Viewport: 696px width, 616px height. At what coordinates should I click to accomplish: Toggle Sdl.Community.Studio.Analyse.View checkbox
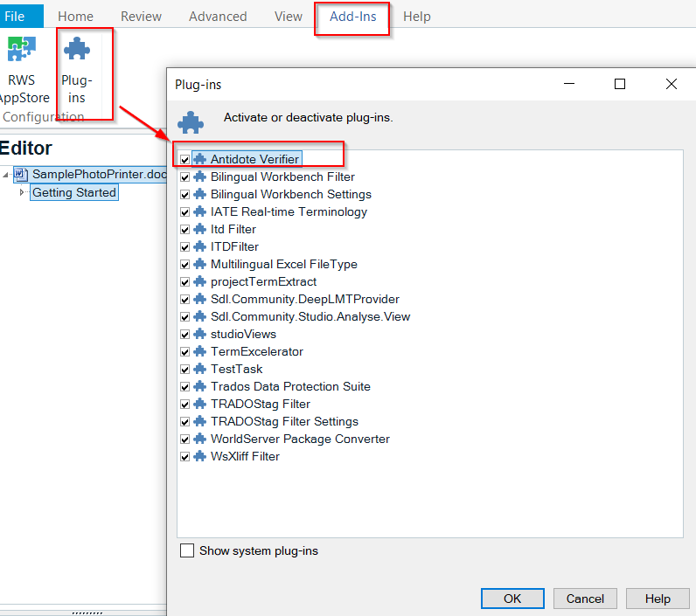pyautogui.click(x=185, y=317)
